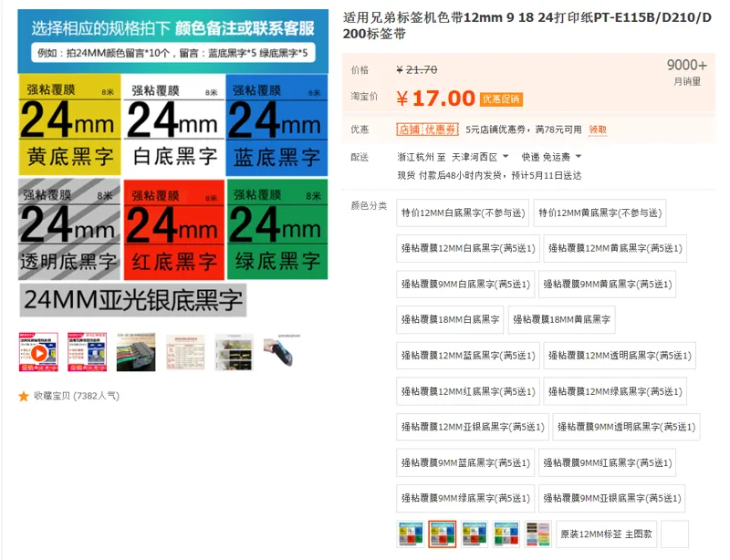Click the 5元店铺优惠券,满78元可用 text

click(524, 130)
